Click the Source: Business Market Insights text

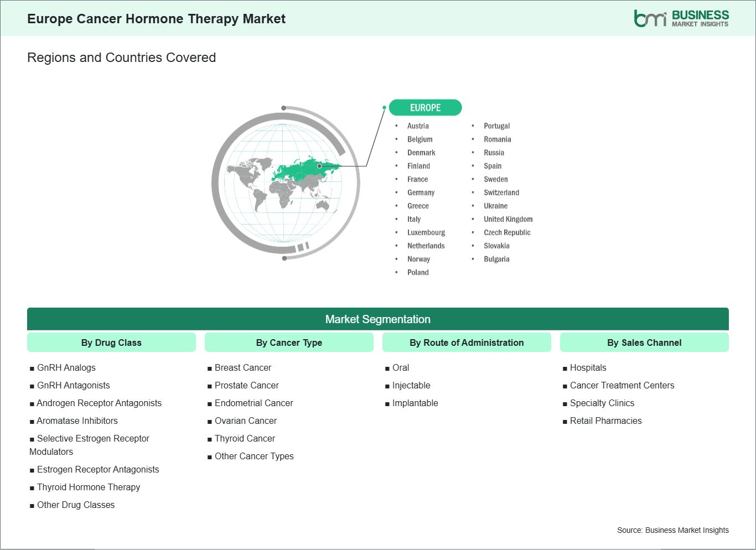pyautogui.click(x=672, y=530)
